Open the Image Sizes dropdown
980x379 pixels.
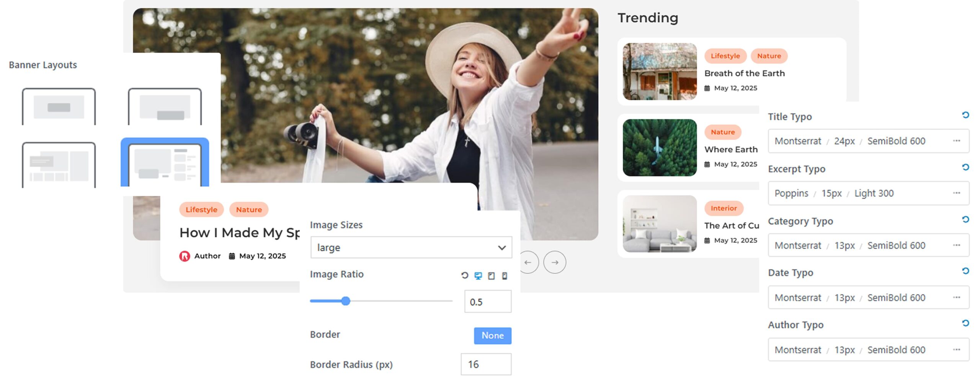411,247
